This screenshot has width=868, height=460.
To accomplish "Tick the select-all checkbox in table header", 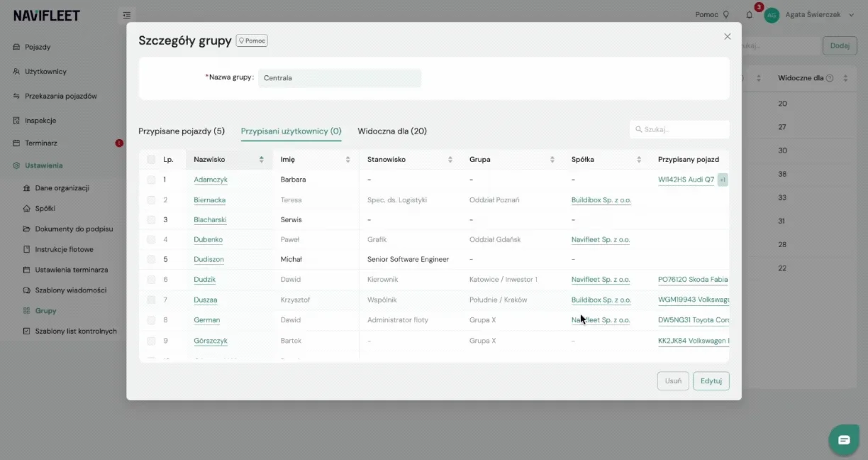I will click(151, 160).
